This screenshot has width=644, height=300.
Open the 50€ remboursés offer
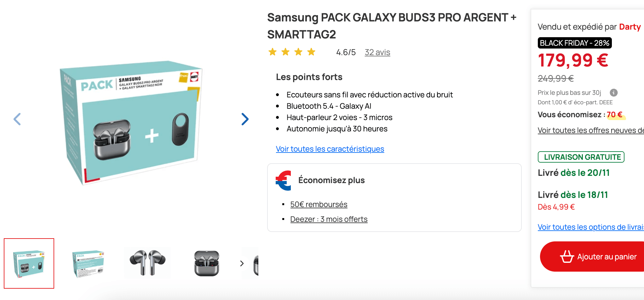[319, 204]
